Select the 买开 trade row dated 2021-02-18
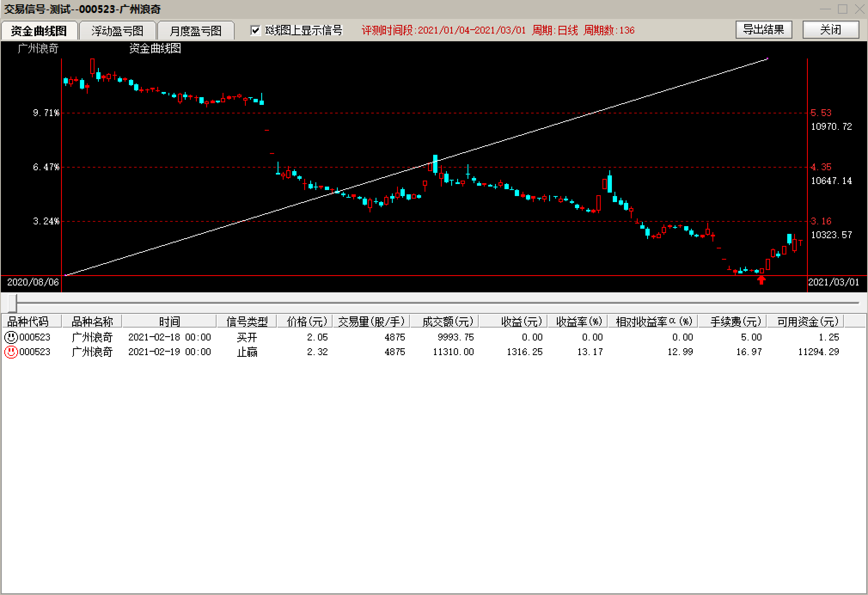The height and width of the screenshot is (595, 868). pos(247,337)
